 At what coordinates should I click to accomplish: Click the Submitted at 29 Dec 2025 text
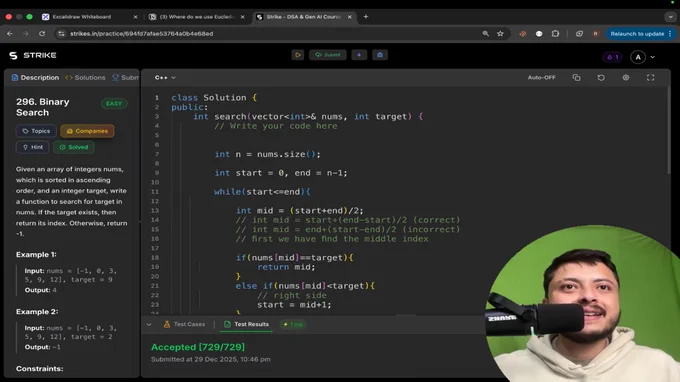point(211,359)
